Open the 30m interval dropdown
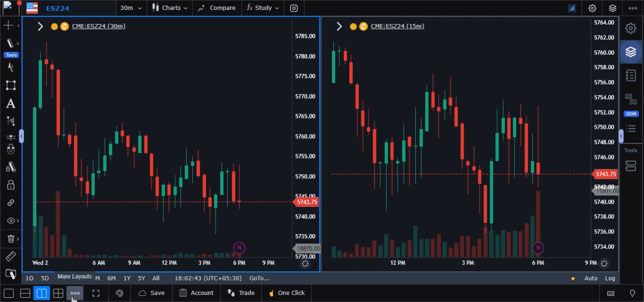 click(x=131, y=8)
